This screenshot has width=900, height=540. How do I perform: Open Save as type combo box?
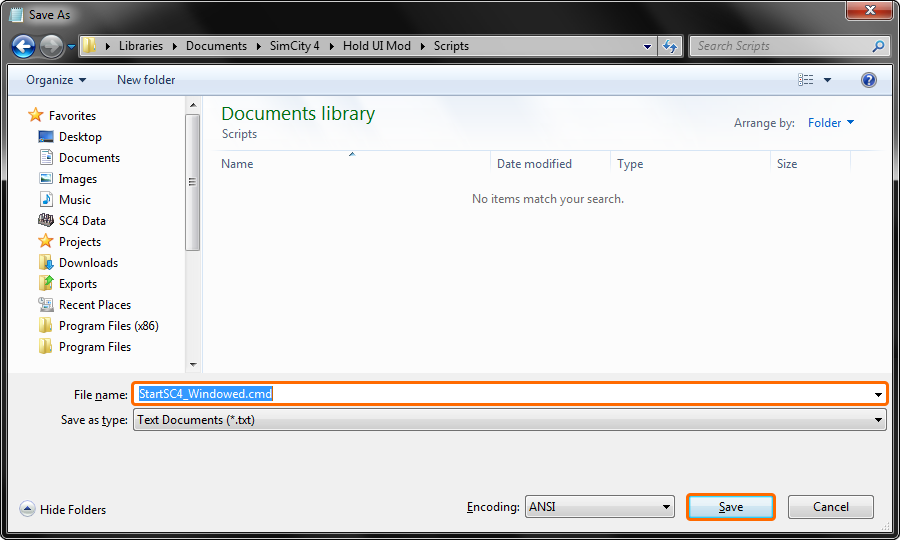coord(510,419)
